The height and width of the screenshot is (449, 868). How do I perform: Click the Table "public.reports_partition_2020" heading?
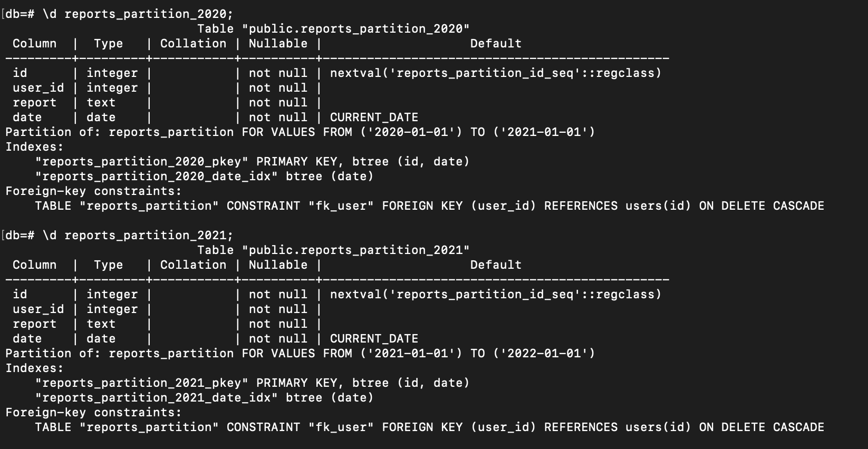pos(333,28)
